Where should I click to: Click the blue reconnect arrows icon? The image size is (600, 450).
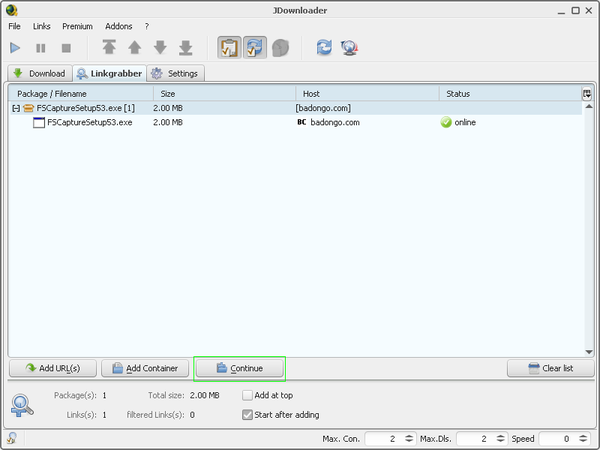(x=324, y=47)
